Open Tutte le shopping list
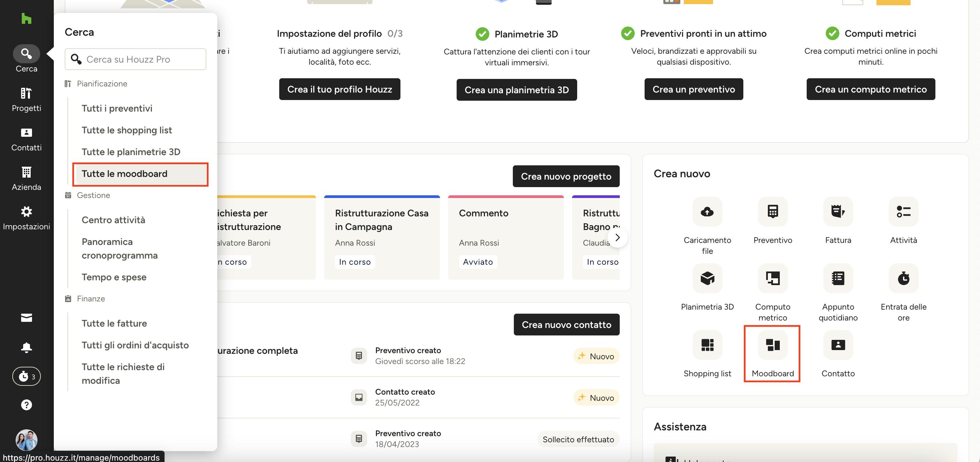Viewport: 980px width, 462px height. (x=127, y=130)
